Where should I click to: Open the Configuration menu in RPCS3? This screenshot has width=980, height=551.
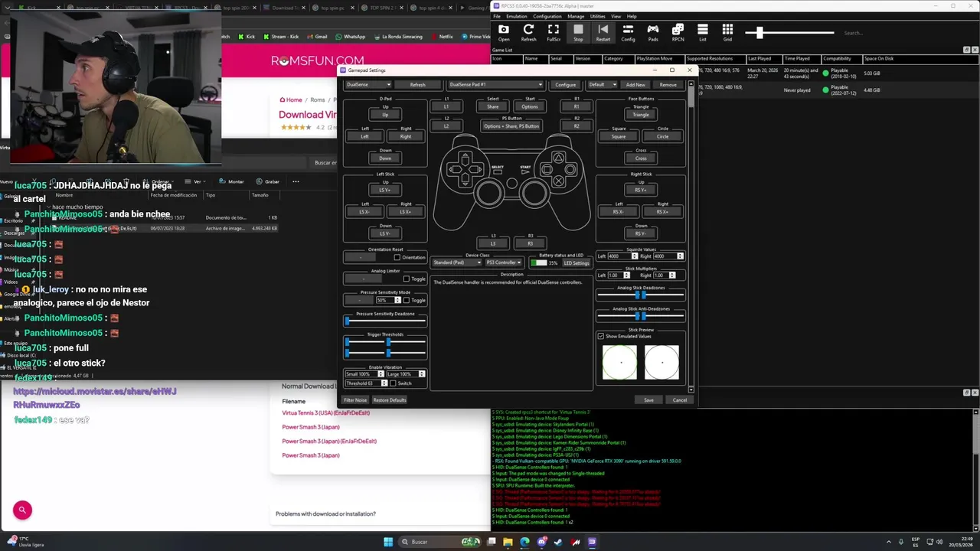point(547,16)
